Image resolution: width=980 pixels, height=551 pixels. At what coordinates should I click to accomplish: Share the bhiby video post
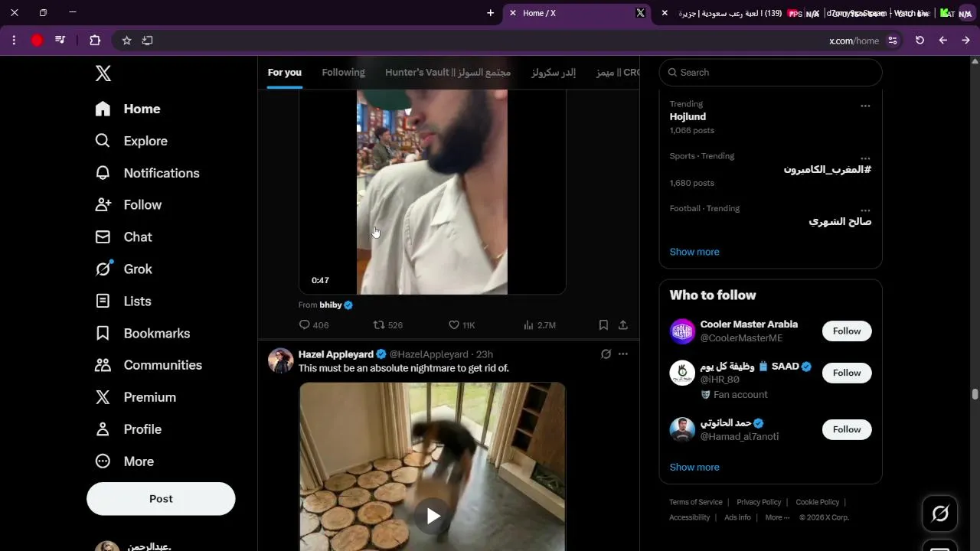click(x=623, y=325)
